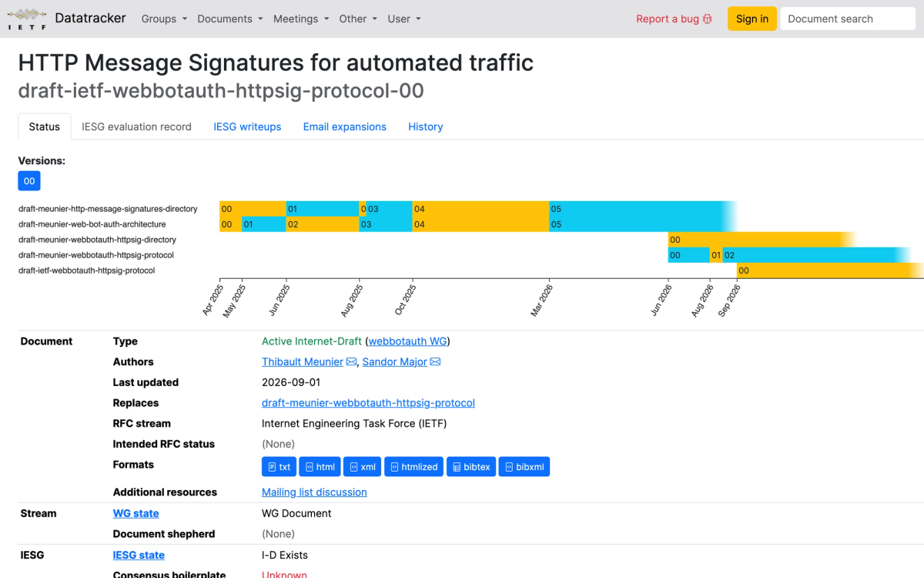Expand the Groups dropdown menu
This screenshot has width=924, height=578.
[164, 18]
